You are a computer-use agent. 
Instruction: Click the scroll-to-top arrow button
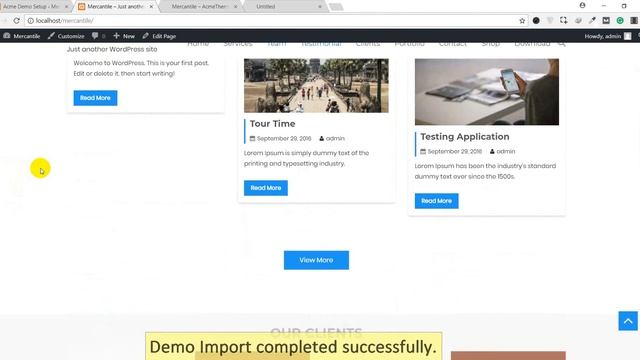point(628,321)
